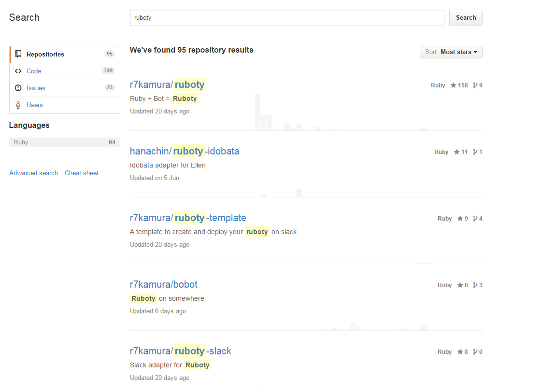This screenshot has width=541, height=392.
Task: Click the fork icon on r7kamura/bobot result
Action: coord(474,285)
